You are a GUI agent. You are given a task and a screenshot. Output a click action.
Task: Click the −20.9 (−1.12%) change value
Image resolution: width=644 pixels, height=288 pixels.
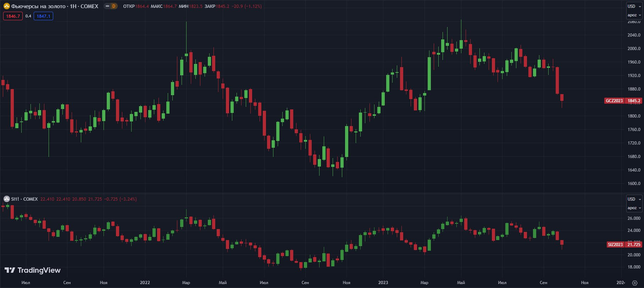pyautogui.click(x=247, y=6)
